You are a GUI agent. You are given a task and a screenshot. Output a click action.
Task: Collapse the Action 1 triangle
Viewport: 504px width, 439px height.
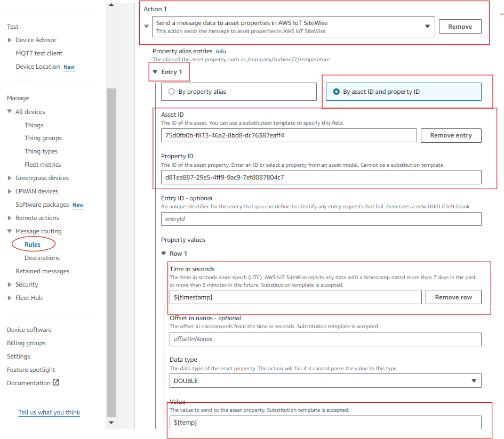tap(147, 27)
